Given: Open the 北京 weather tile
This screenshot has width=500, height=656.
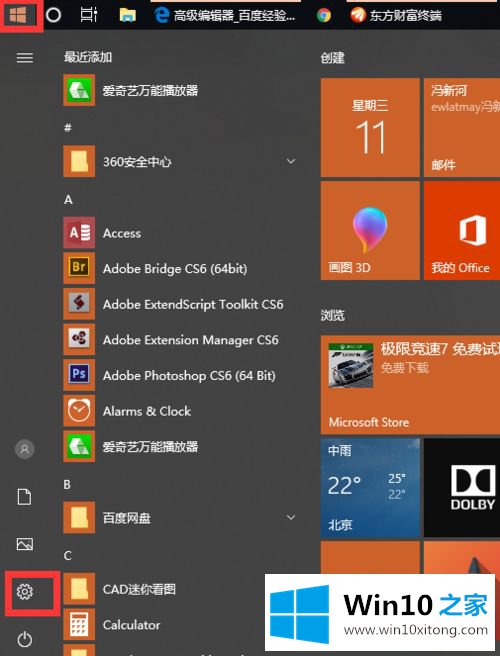Looking at the screenshot, I should coord(370,488).
